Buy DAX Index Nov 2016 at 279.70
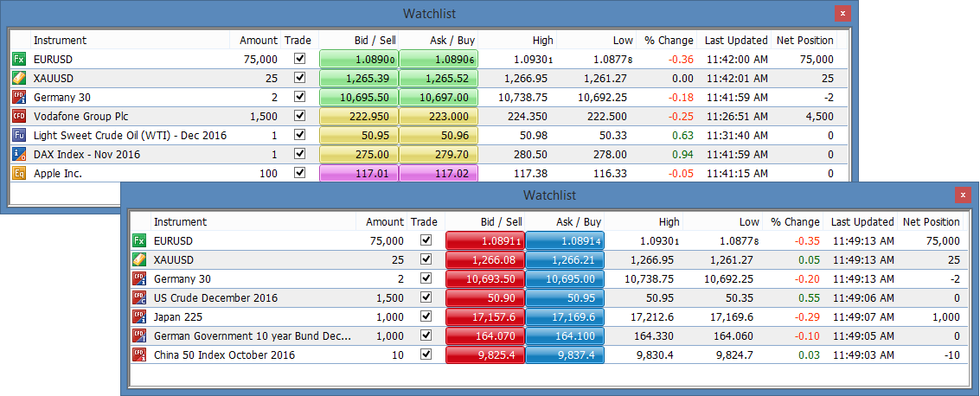Viewport: 980px width, 396px height. point(439,154)
